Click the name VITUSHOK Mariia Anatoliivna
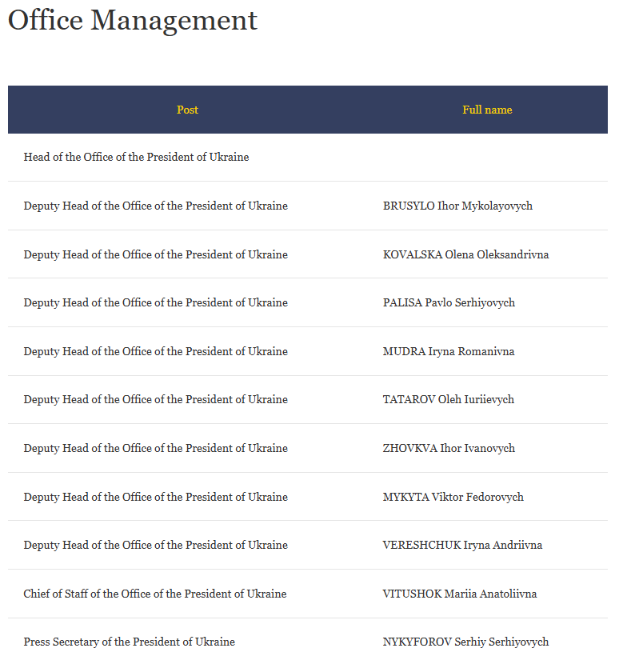This screenshot has height=672, width=623. pos(460,594)
